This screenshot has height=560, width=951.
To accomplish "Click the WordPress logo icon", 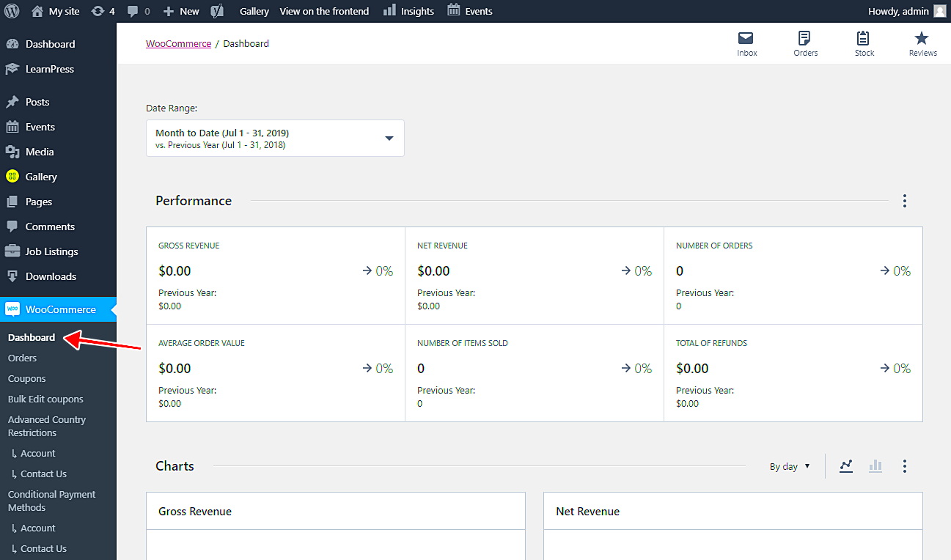I will pos(12,11).
